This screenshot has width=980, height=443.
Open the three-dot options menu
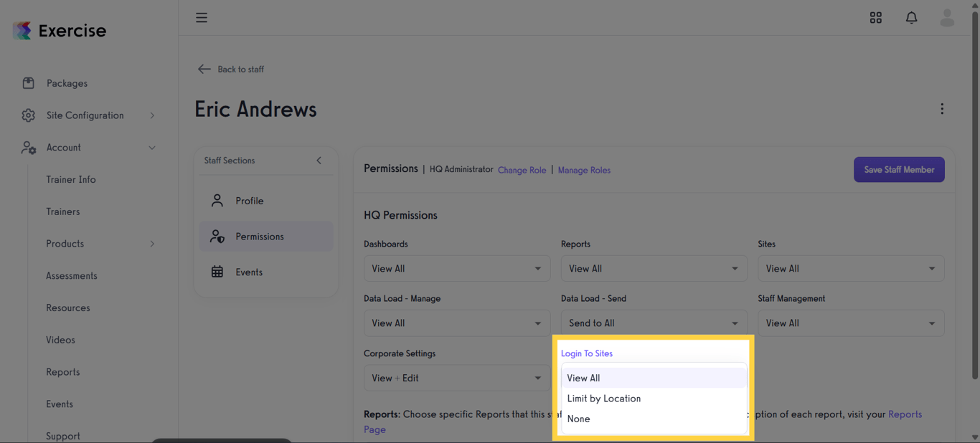point(942,108)
